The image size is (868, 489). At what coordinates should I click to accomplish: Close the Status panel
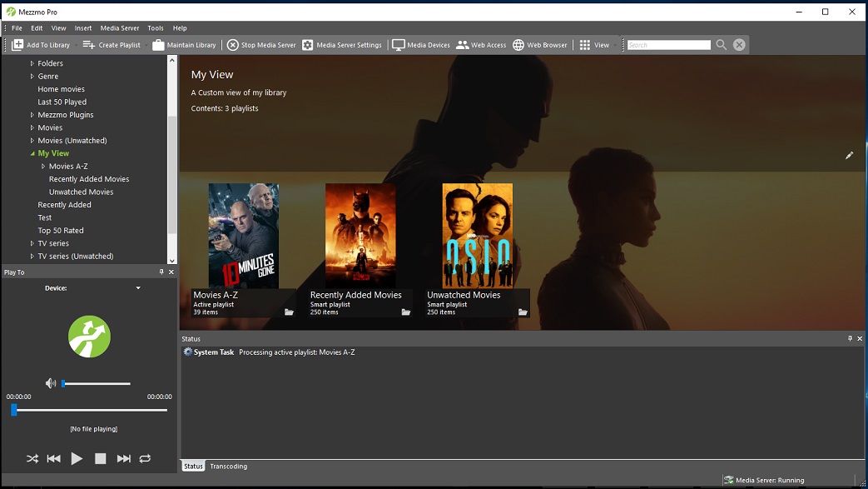(x=860, y=338)
